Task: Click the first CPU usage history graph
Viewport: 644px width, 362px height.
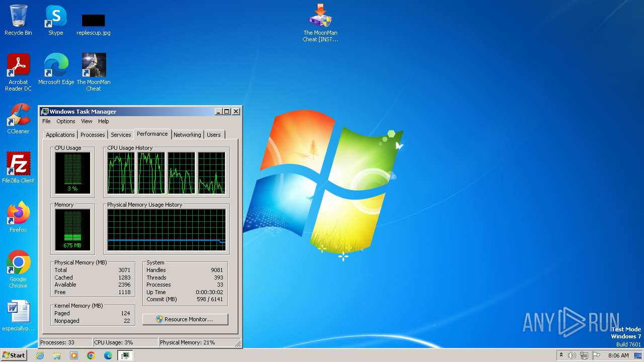Action: [121, 173]
